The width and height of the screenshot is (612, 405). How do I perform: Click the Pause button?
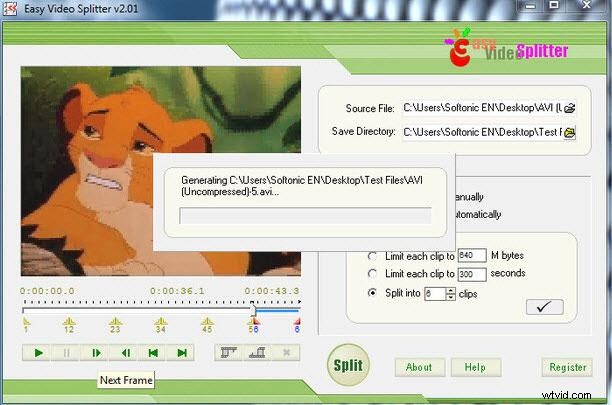coord(66,353)
